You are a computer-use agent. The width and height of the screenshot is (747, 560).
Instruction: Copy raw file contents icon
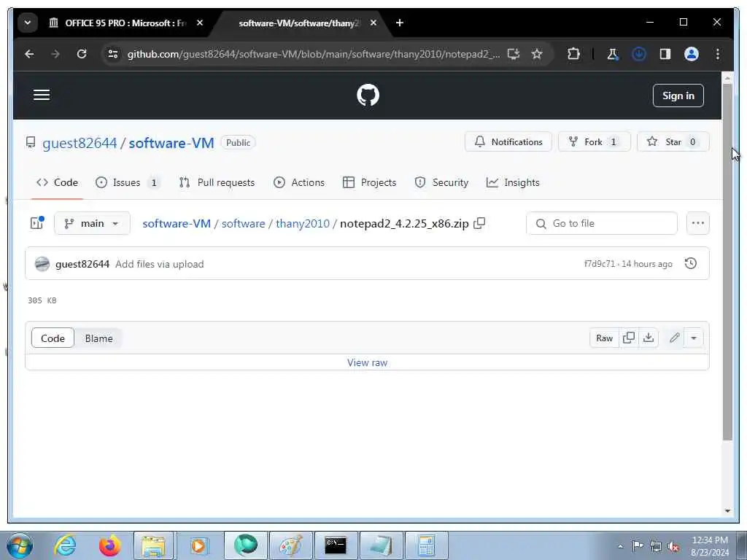click(629, 338)
